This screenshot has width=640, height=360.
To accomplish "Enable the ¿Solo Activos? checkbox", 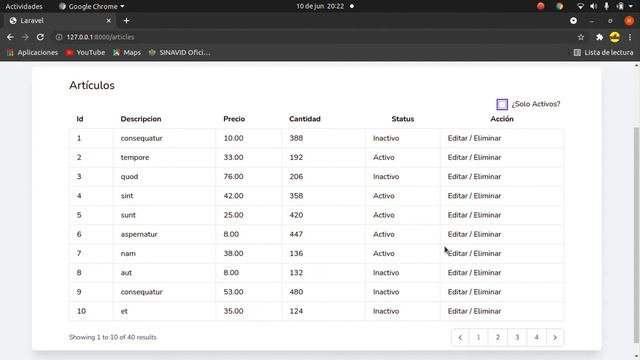I will click(x=502, y=104).
